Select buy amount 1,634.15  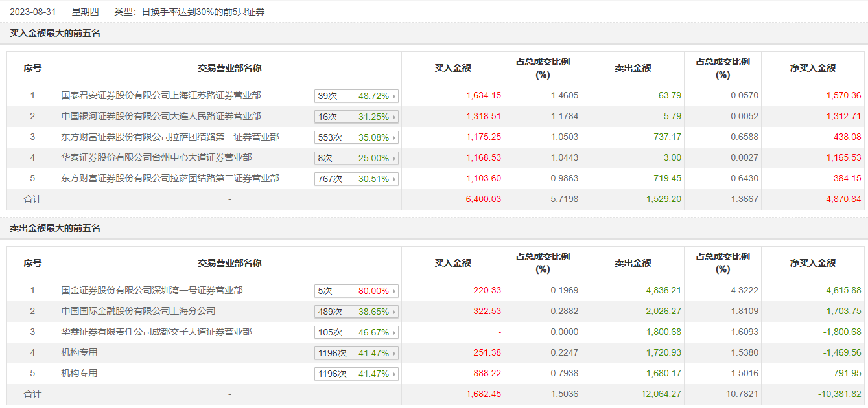click(484, 96)
